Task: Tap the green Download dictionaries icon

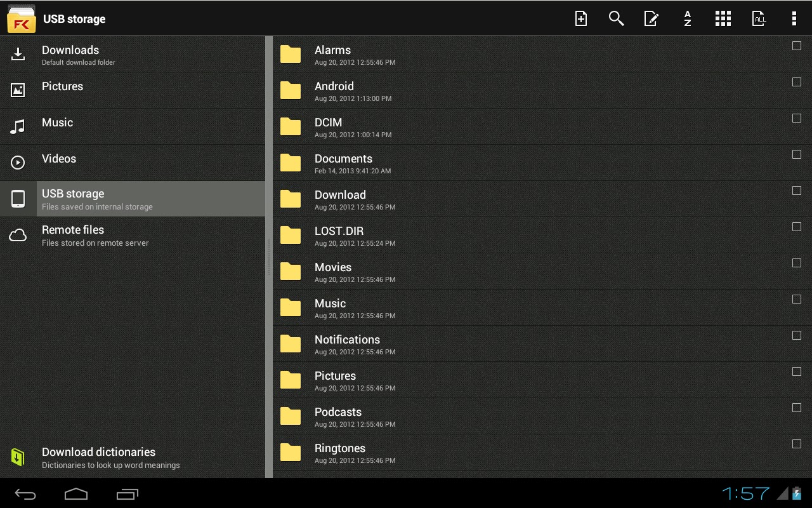Action: 18,457
